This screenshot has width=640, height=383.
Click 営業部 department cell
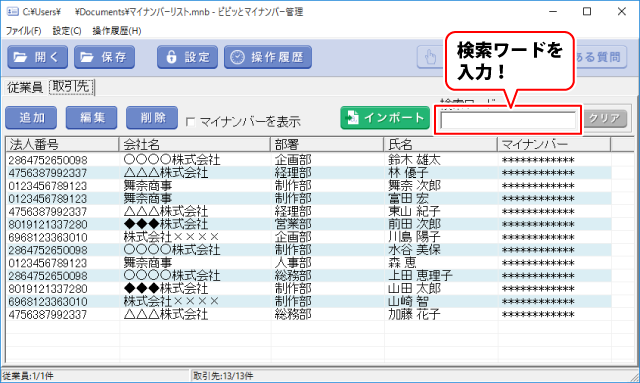click(x=293, y=224)
